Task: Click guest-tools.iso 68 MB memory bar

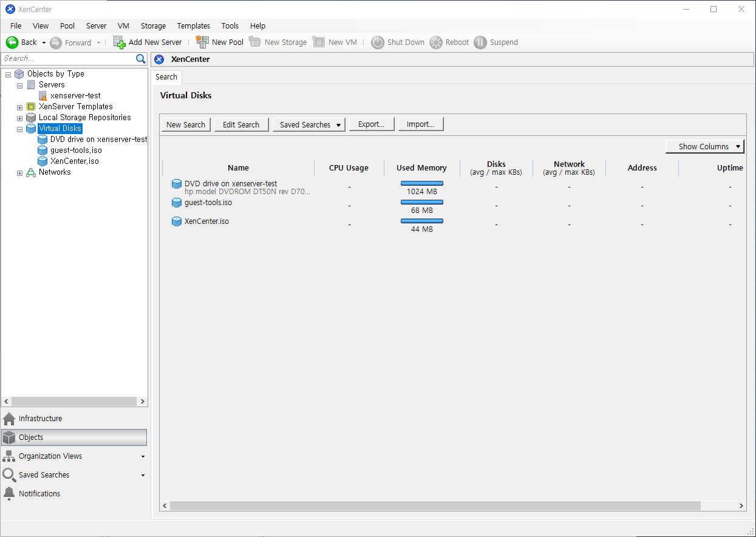Action: 422,202
